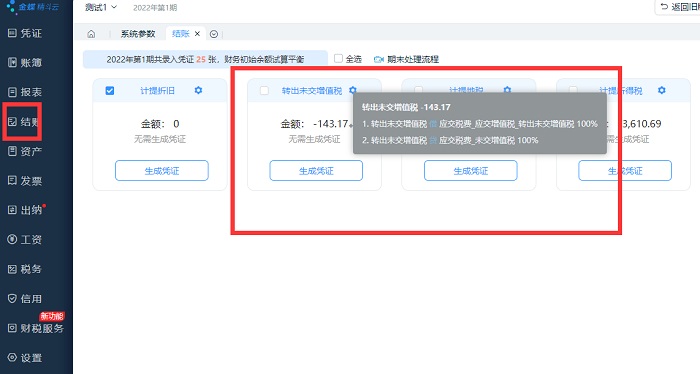700x374 pixels.
Task: Open the 凭证 sidebar module
Action: [x=25, y=33]
